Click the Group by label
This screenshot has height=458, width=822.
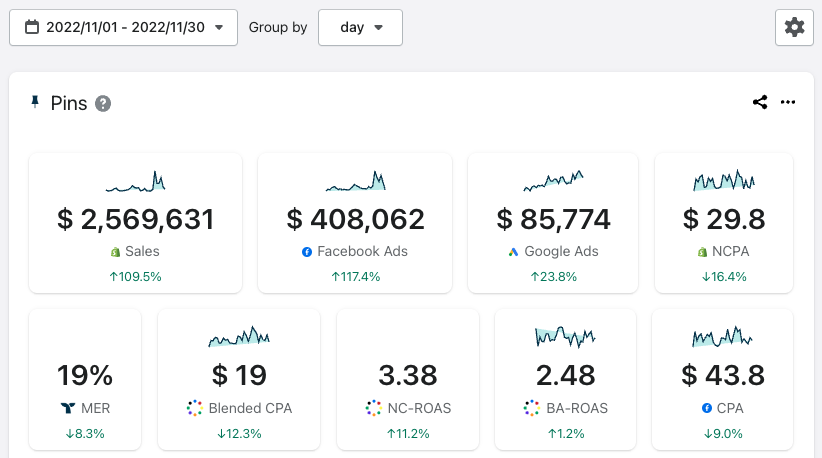(x=277, y=27)
